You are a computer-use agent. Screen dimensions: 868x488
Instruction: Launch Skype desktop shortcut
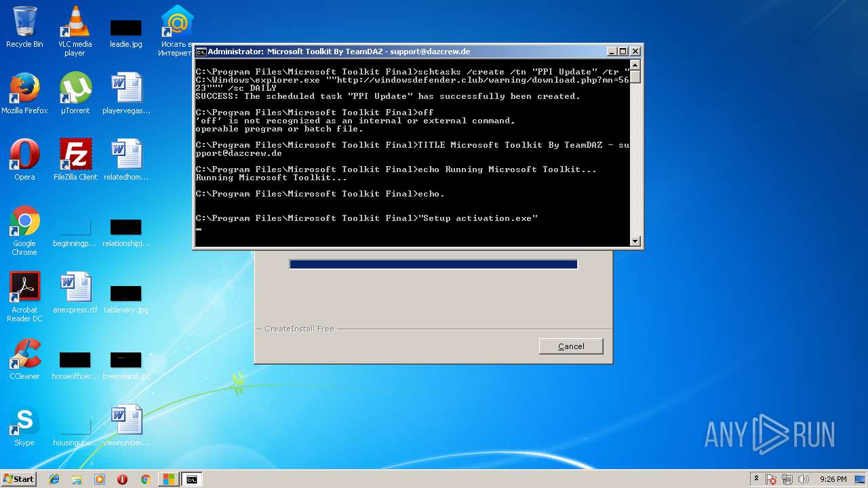point(24,426)
